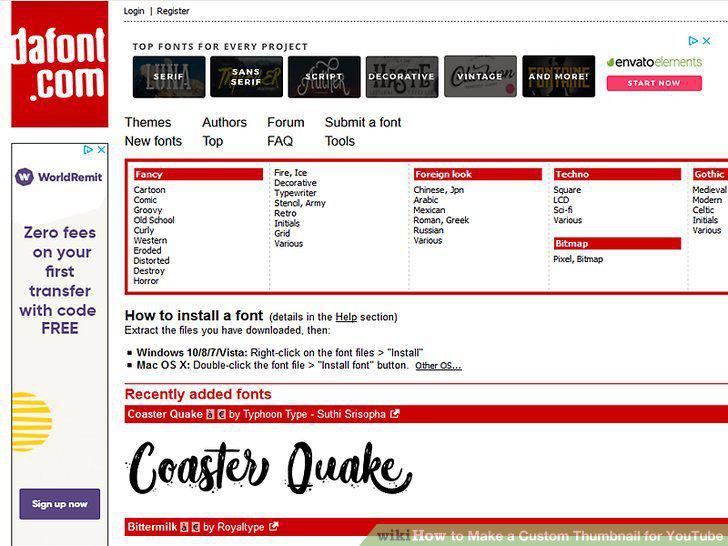Click the accents icon next to Coaster Quake

click(x=210, y=414)
